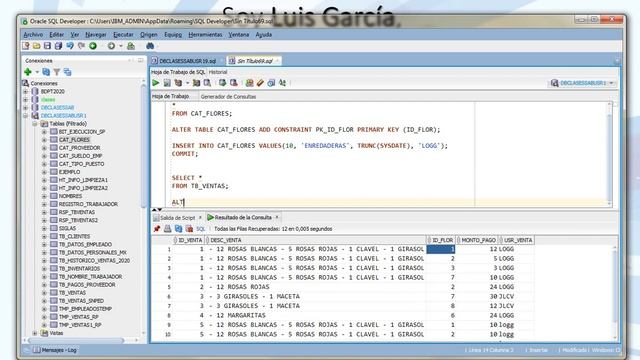Open the Herramientas menu
This screenshot has height=360, width=640.
tap(205, 35)
